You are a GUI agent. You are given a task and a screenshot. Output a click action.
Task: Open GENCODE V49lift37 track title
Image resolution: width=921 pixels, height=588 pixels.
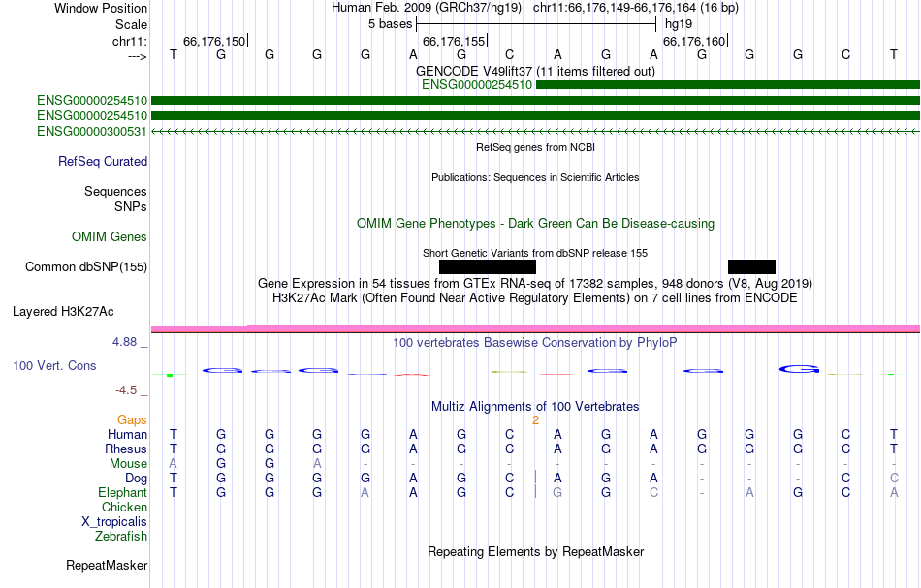tap(535, 71)
